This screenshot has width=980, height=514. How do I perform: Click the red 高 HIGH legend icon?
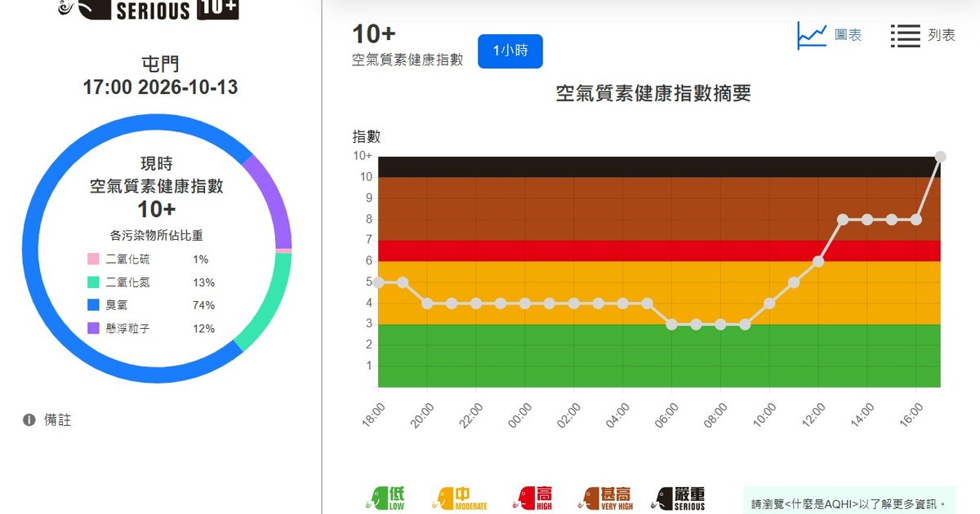(x=532, y=498)
